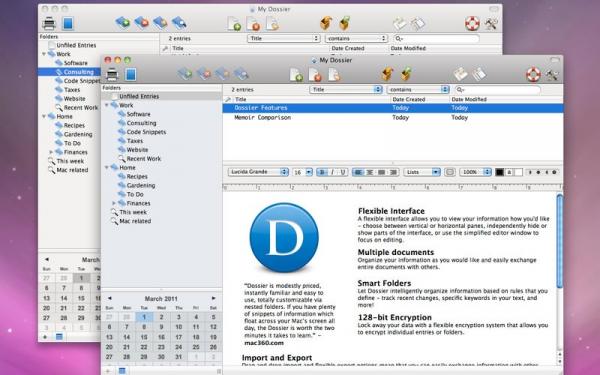Click the plus button at back window bottom
Viewport: 600px width, 375px height.
[x=45, y=337]
